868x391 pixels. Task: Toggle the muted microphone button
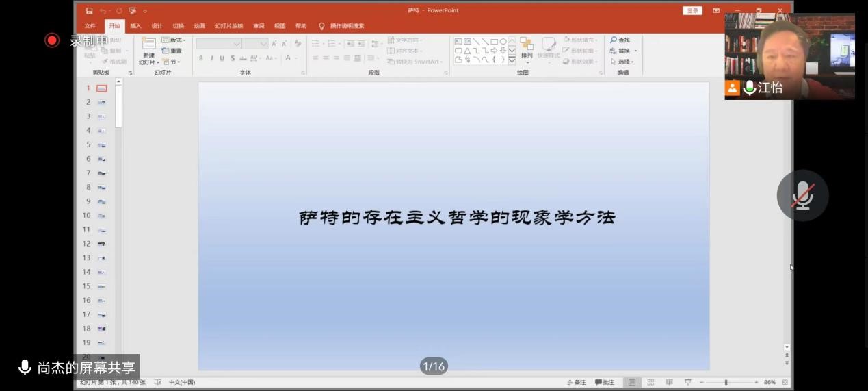802,196
